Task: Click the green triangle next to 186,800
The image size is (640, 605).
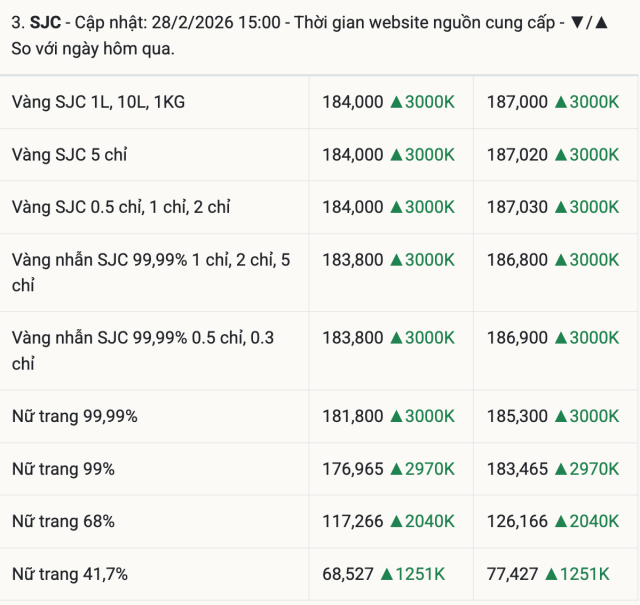Action: pos(561,259)
